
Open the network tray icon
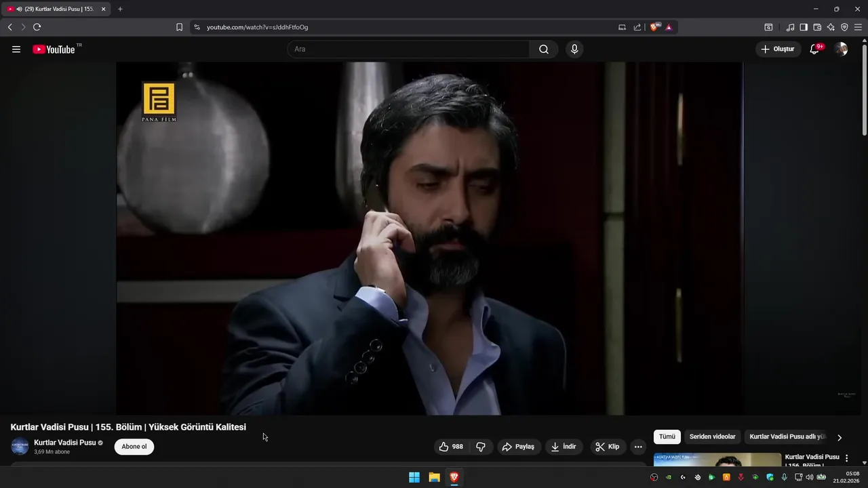tap(799, 477)
